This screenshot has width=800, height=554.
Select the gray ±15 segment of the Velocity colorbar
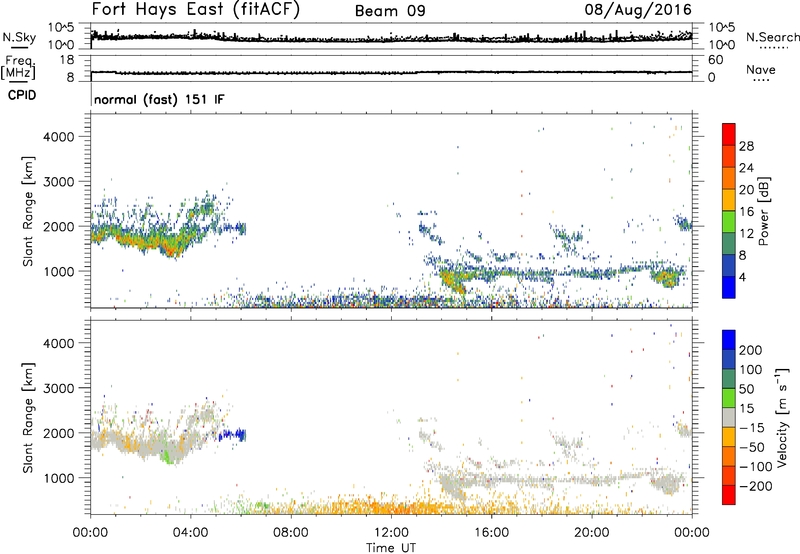coord(729,418)
